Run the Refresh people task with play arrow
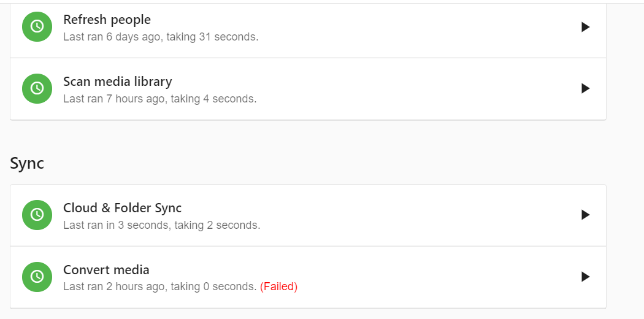 [585, 27]
